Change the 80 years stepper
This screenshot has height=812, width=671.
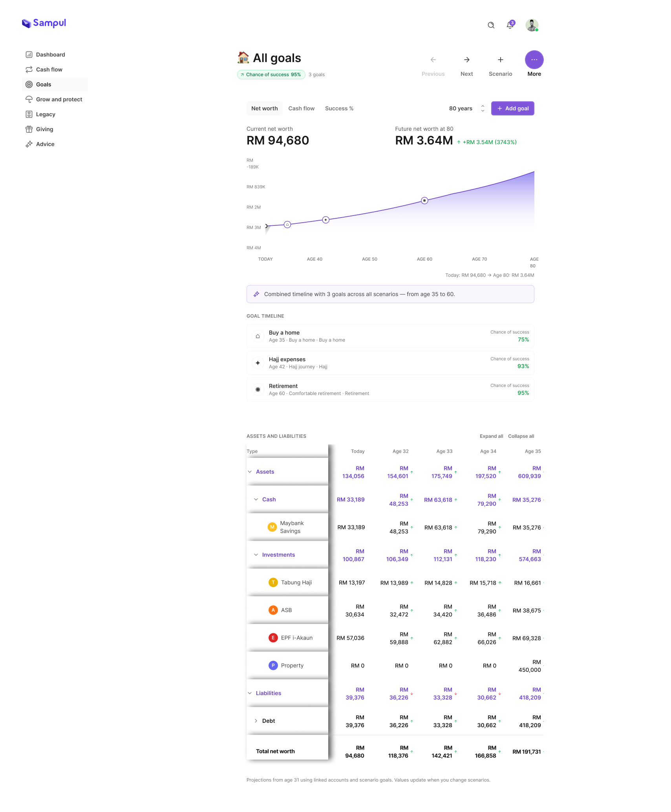[x=483, y=108]
